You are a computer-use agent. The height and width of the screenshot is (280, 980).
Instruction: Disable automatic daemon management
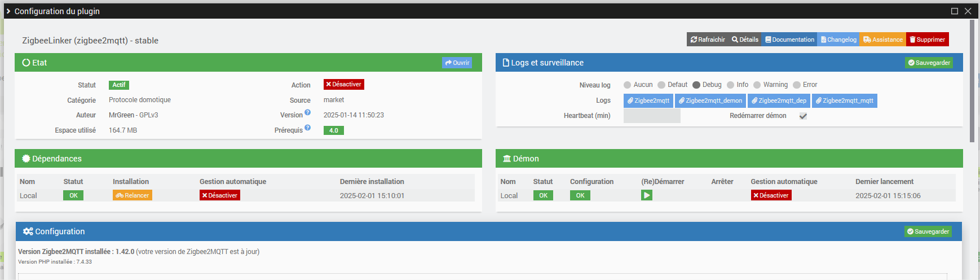pyautogui.click(x=771, y=195)
